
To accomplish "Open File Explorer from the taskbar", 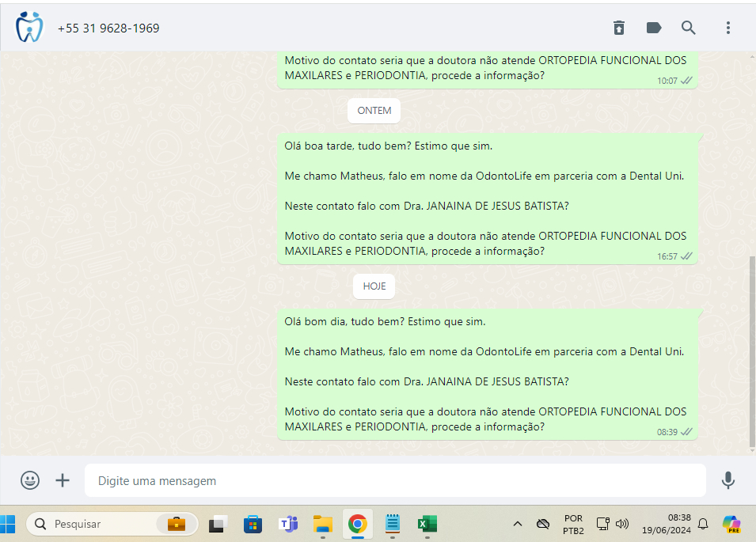I will click(322, 524).
